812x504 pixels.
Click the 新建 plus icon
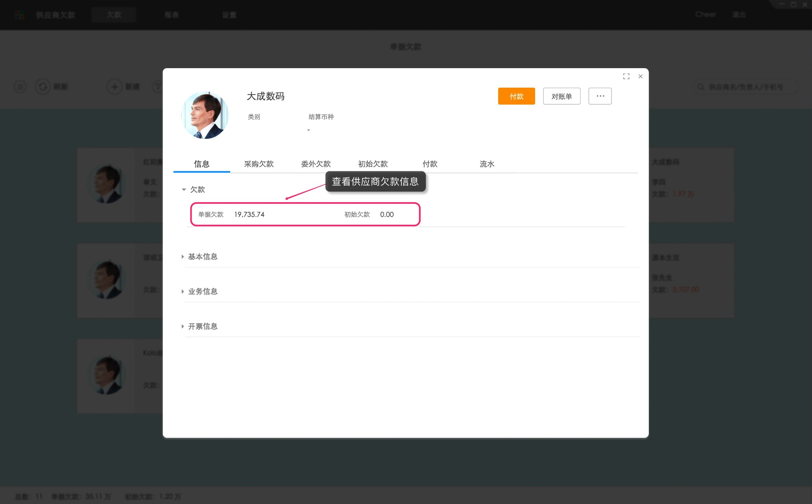coord(114,86)
